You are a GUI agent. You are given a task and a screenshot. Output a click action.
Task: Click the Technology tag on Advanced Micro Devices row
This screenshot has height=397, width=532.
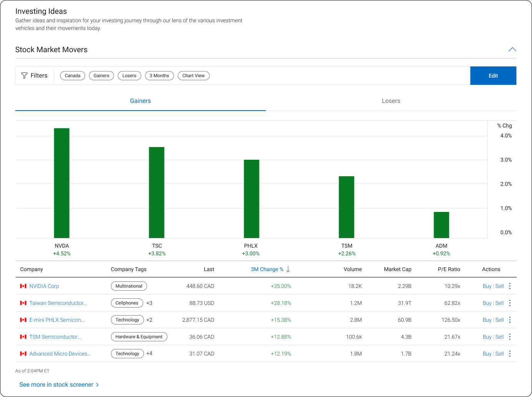(127, 354)
